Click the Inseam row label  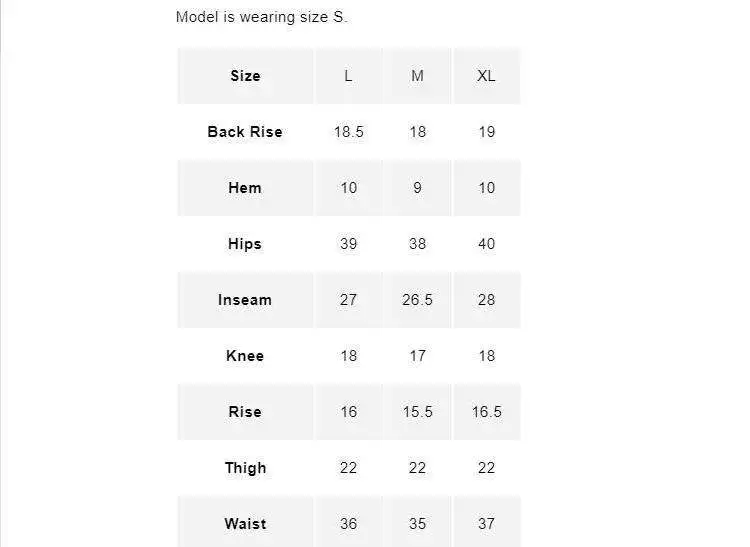[245, 300]
